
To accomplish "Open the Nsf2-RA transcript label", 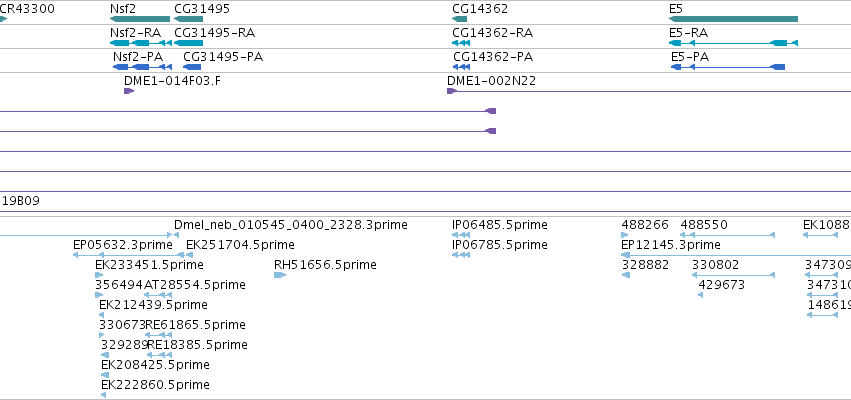I will tap(135, 33).
